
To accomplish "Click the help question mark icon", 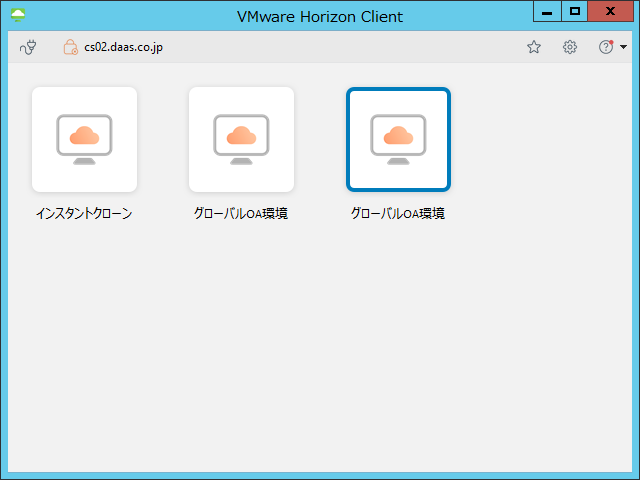I will (606, 47).
